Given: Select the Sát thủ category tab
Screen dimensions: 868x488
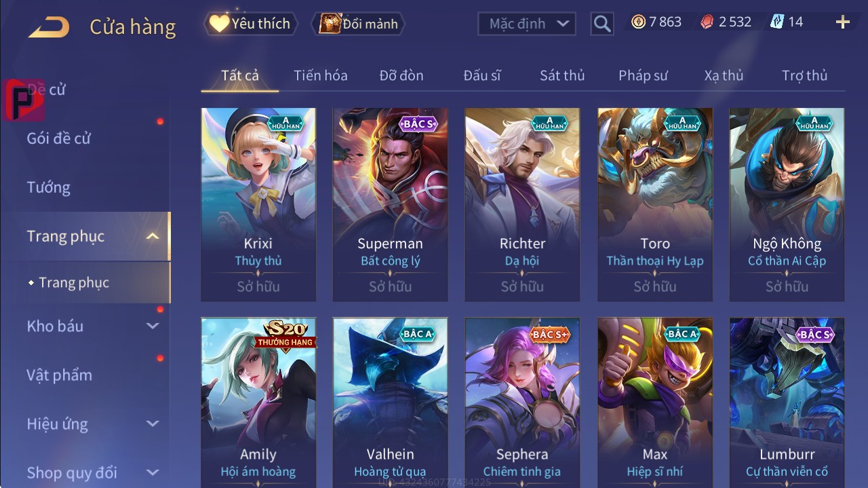Looking at the screenshot, I should 562,75.
